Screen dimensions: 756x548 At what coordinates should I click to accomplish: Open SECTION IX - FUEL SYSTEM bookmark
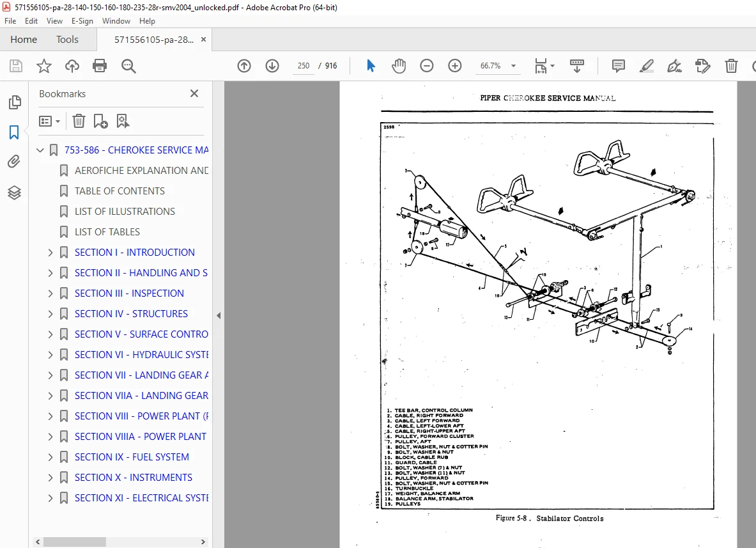click(x=132, y=457)
